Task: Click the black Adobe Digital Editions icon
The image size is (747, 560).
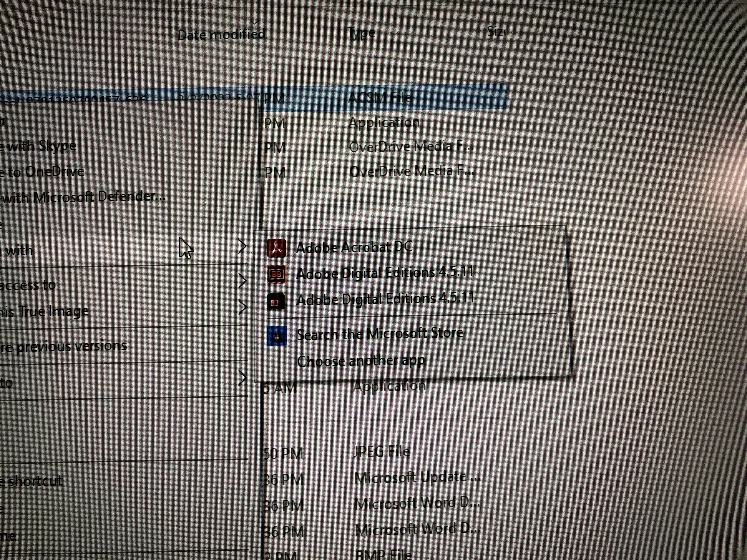Action: [276, 300]
